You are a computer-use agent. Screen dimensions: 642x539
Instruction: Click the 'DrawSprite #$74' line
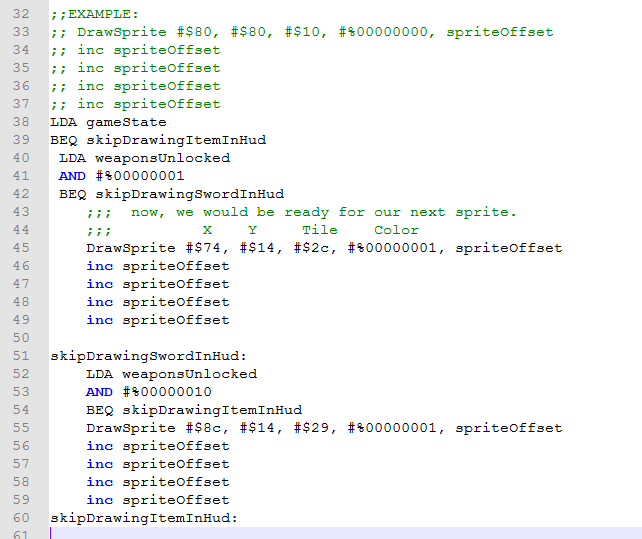click(324, 249)
